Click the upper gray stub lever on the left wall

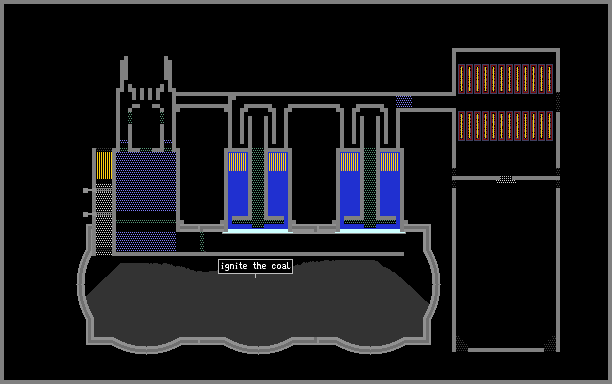tap(88, 190)
